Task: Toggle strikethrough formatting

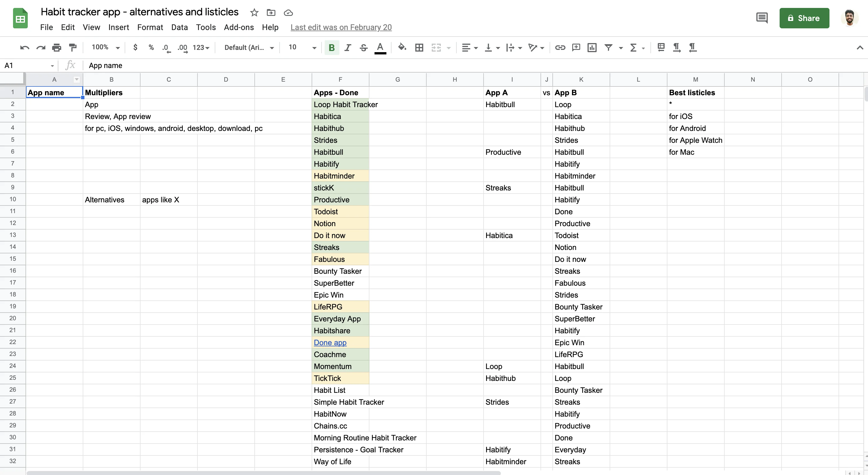Action: (363, 48)
